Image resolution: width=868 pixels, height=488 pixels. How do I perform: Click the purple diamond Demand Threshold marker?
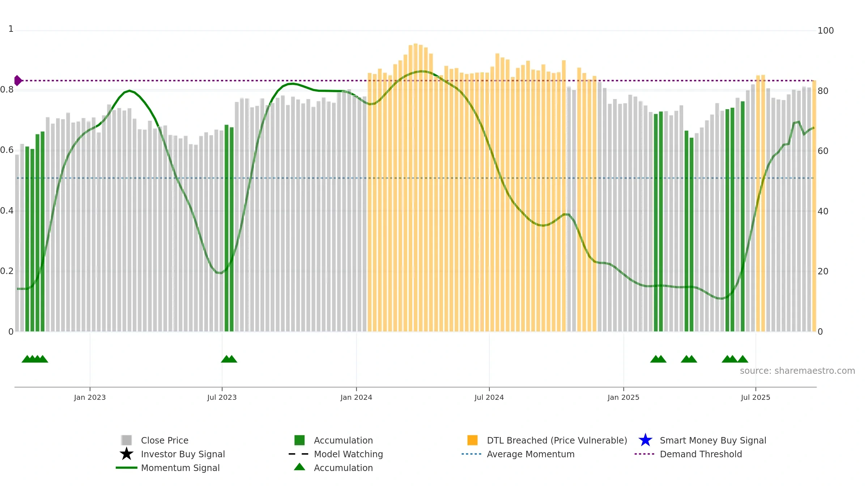[x=18, y=81]
